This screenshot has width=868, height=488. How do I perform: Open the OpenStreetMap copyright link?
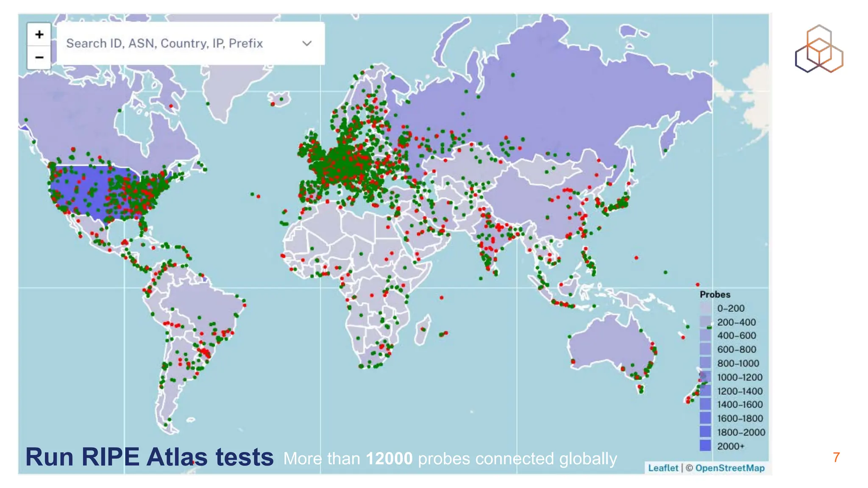pos(730,468)
